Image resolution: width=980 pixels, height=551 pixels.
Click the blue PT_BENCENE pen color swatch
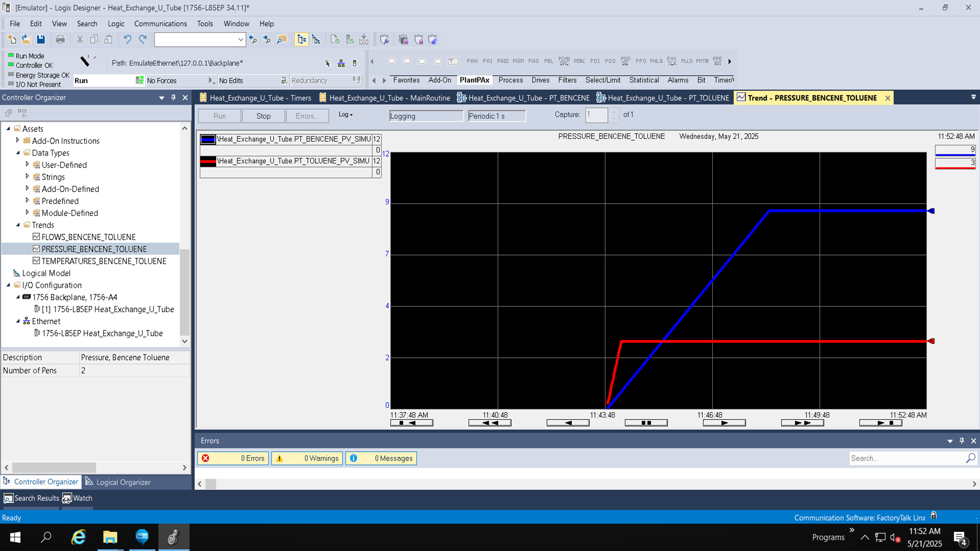coord(208,140)
